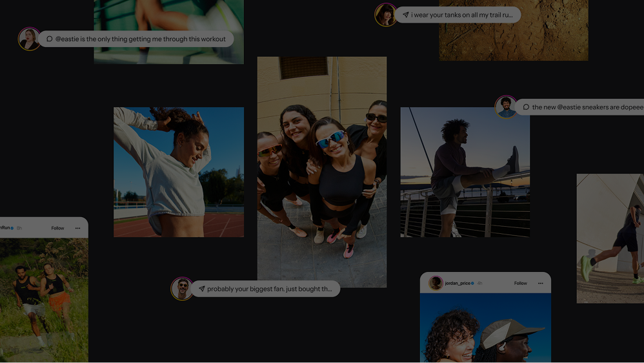Click the jordan_price profile avatar

coord(436,284)
